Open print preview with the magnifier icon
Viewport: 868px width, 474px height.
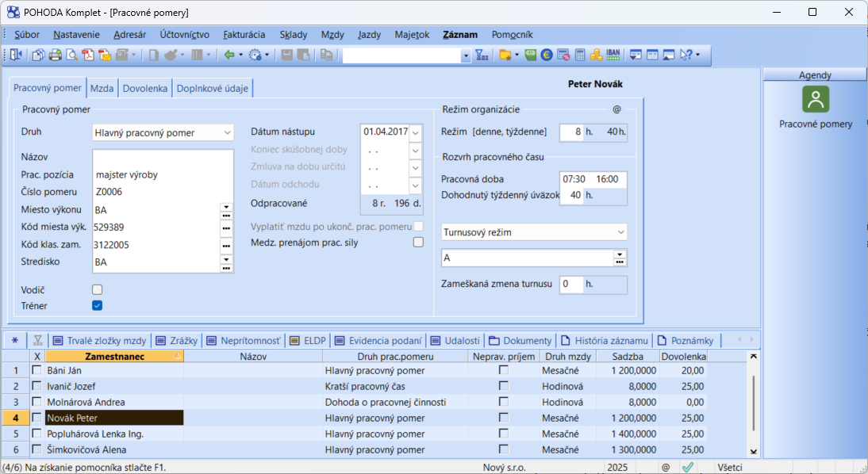pyautogui.click(x=71, y=55)
